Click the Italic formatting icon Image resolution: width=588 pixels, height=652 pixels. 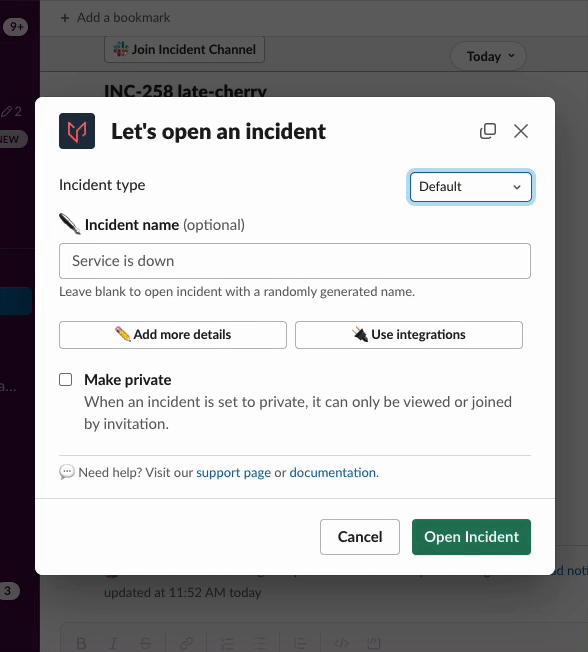(113, 643)
